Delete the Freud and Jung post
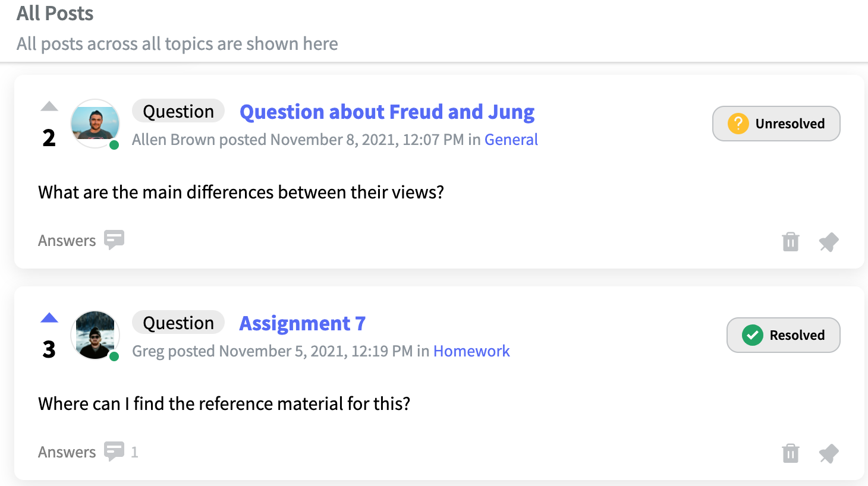Image resolution: width=868 pixels, height=486 pixels. pos(791,242)
